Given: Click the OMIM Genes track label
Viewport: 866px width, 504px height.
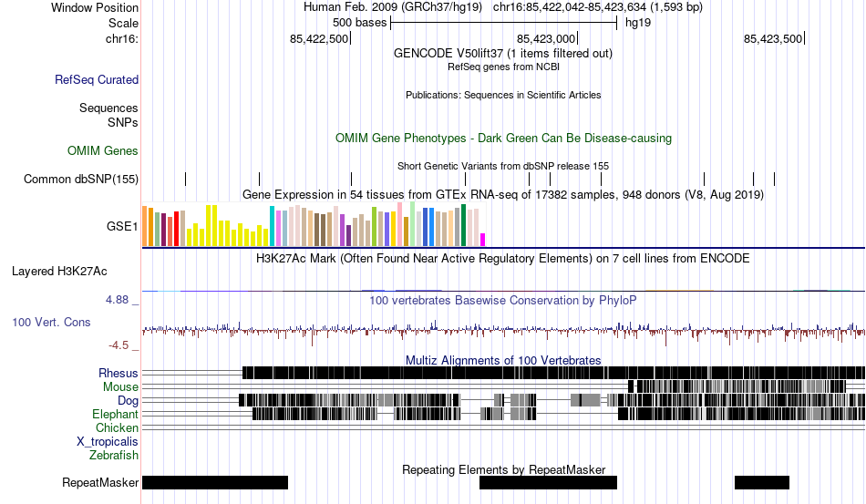Looking at the screenshot, I should coord(102,150).
